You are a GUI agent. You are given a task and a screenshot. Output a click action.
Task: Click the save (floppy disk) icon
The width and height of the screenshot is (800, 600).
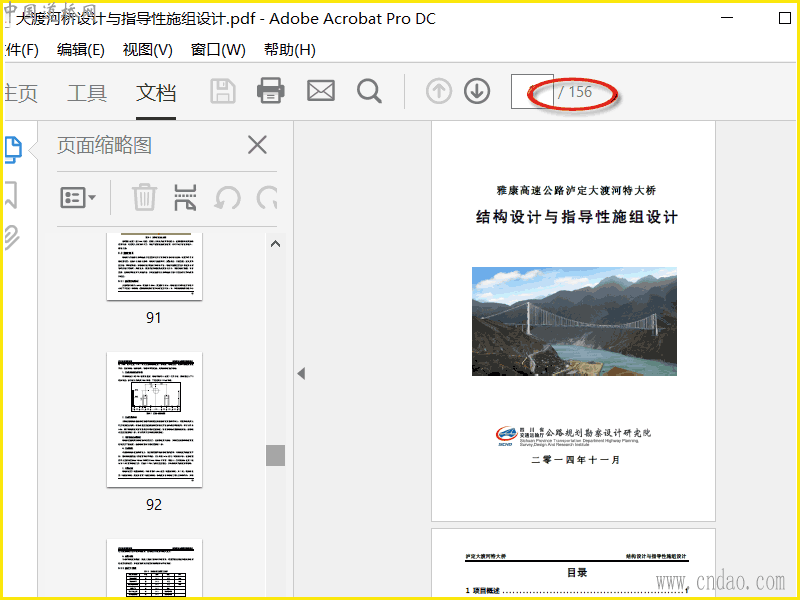(223, 91)
